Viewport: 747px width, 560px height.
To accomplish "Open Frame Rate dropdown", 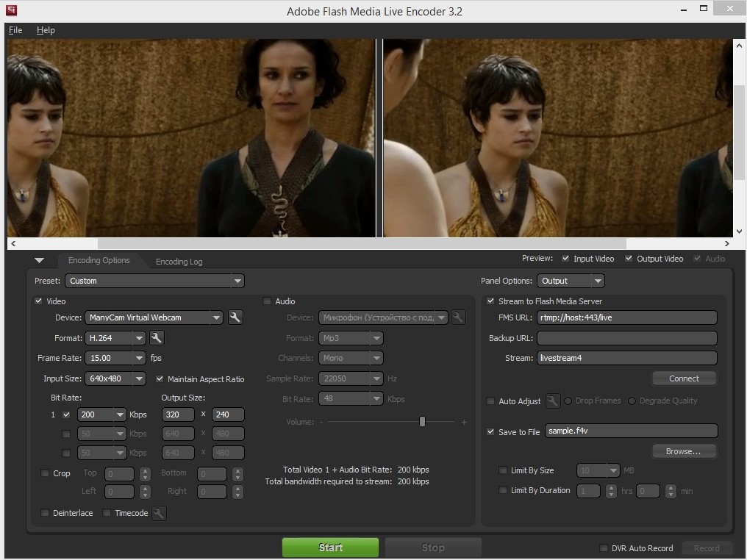I will pyautogui.click(x=115, y=358).
